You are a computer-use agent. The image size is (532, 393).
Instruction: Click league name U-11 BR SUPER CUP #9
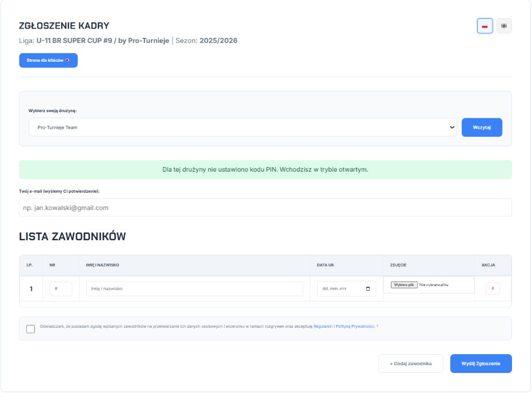tap(74, 41)
